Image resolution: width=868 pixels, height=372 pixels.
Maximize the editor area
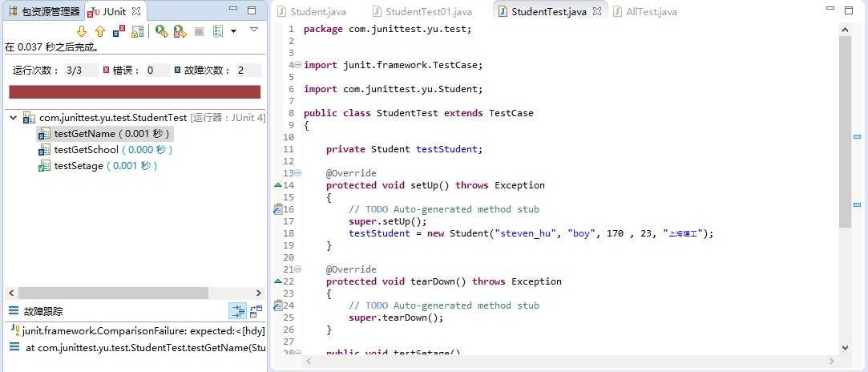point(849,10)
